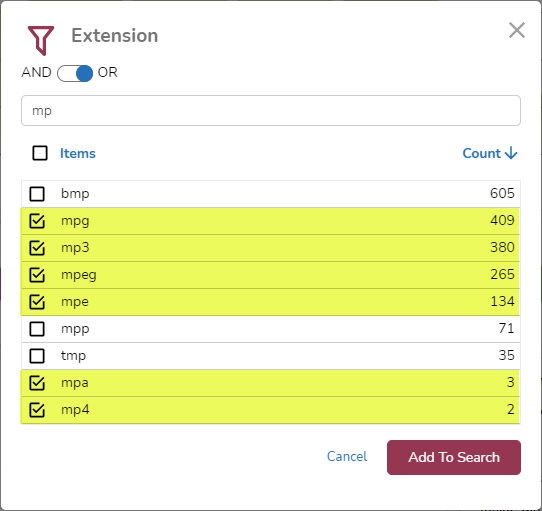Click the filter funnel icon
Screen dimensions: 542x511
point(41,40)
